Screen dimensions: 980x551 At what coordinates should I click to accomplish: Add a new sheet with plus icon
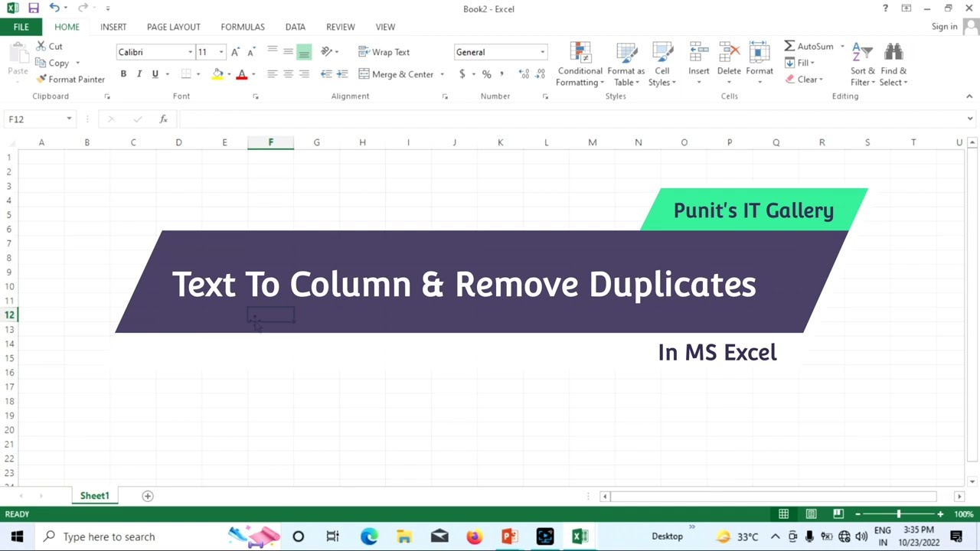pyautogui.click(x=148, y=496)
